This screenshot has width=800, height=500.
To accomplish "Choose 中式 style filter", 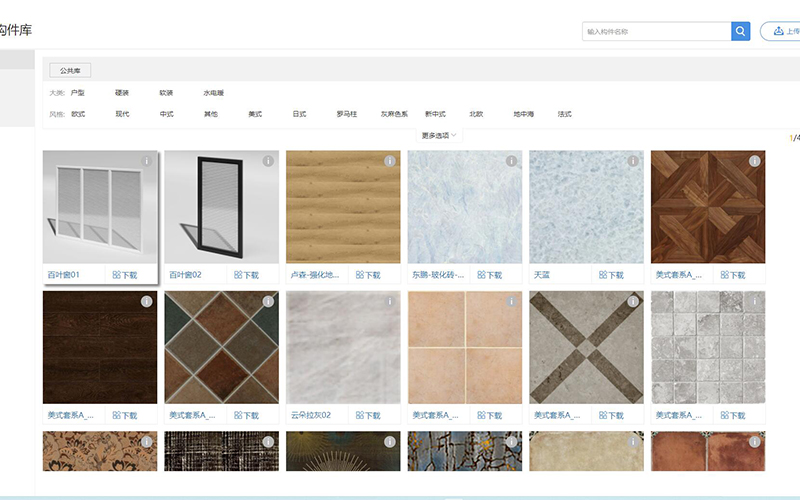I will [167, 114].
